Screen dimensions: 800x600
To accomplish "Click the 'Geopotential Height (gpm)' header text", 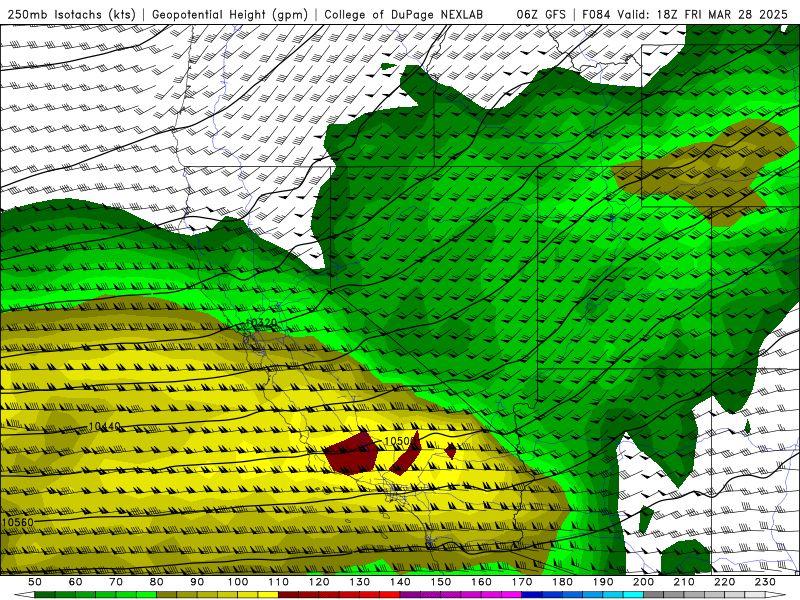I will 230,14.
